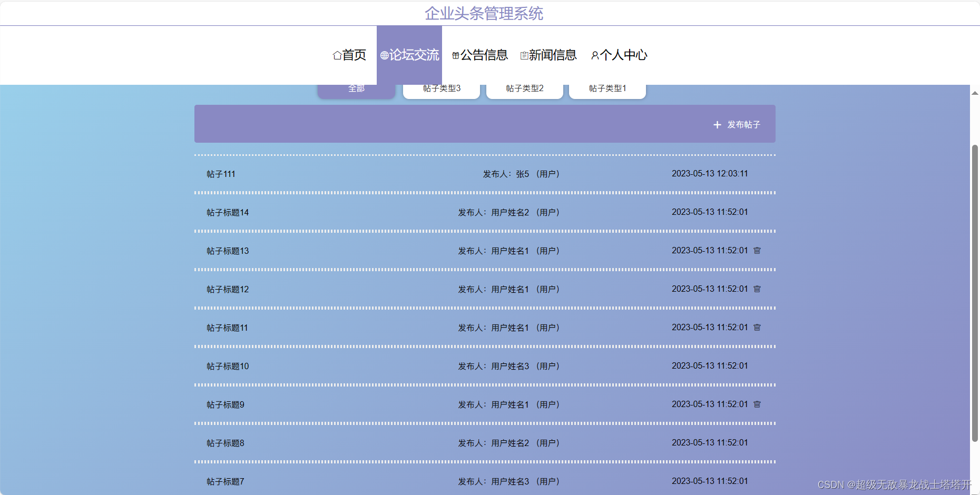Screen dimensions: 980x495
Task: Open the 公告信息 menu item
Action: click(x=479, y=55)
